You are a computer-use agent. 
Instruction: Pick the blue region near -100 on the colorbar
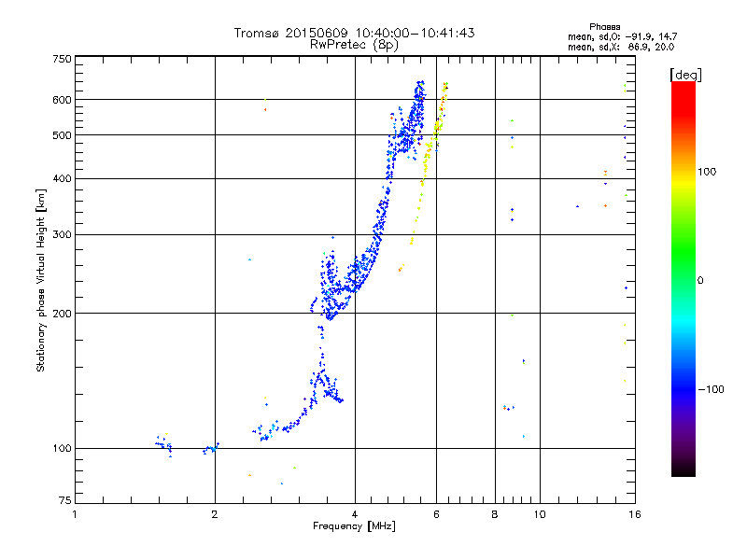point(684,389)
